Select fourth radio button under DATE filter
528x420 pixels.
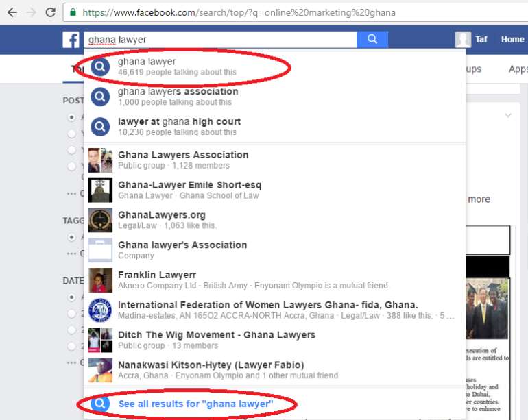[71, 345]
